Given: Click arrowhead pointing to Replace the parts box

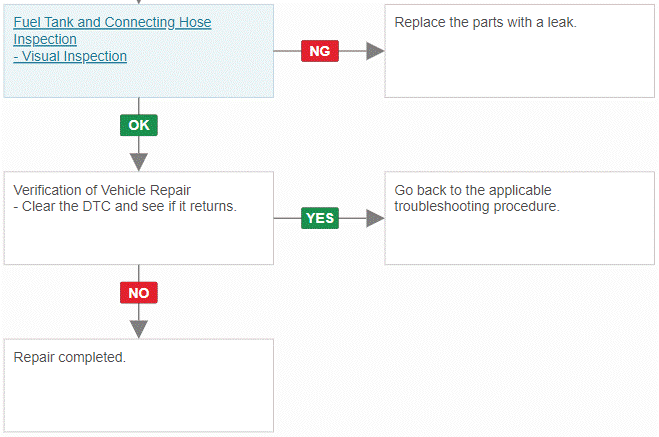Looking at the screenshot, I should [375, 51].
